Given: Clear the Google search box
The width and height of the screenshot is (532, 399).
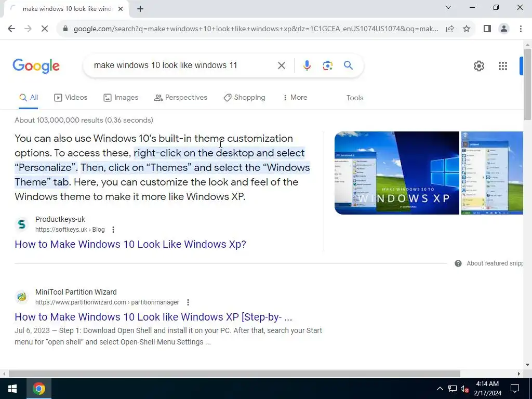Looking at the screenshot, I should coord(281,65).
